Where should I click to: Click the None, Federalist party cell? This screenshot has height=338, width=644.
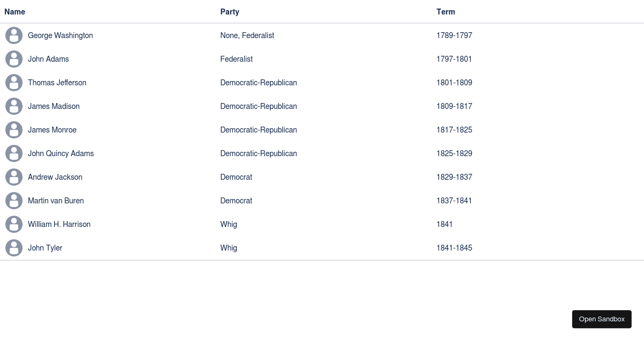(247, 35)
